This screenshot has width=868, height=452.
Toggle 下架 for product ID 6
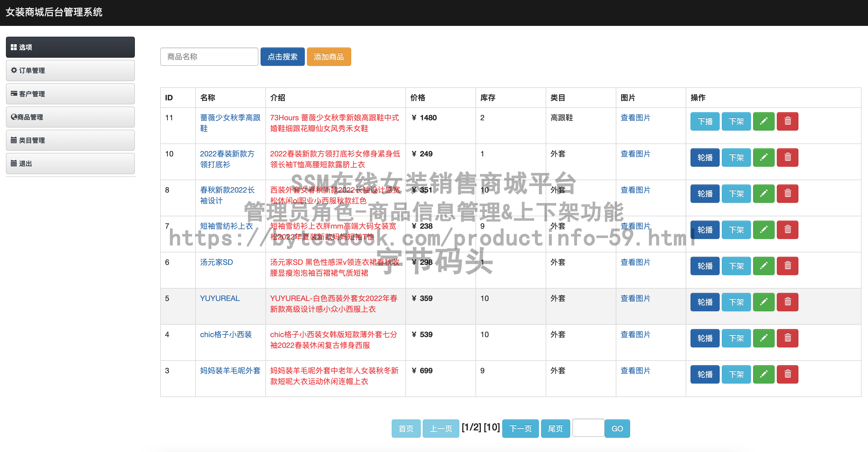pyautogui.click(x=736, y=266)
